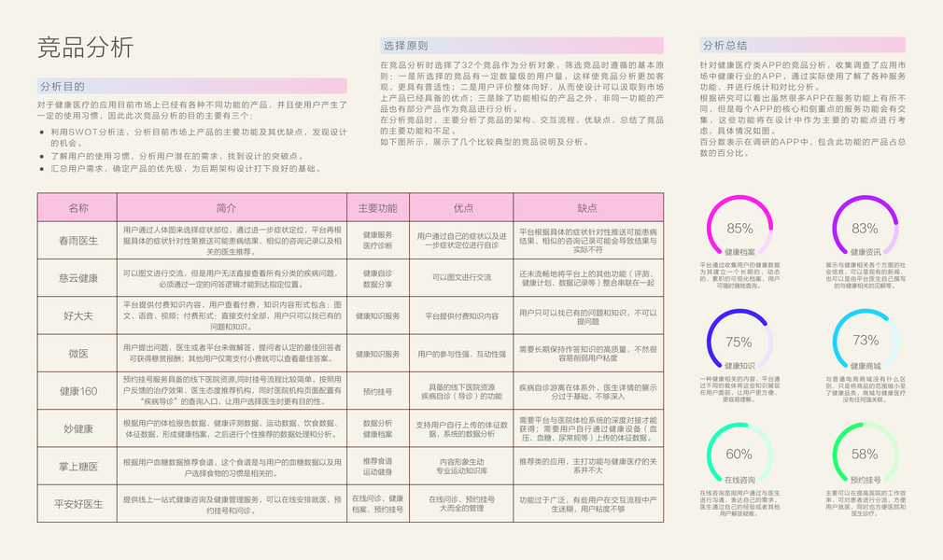Click 健康知识服务 cell in 微医 row
This screenshot has height=560, width=943.
coord(378,355)
